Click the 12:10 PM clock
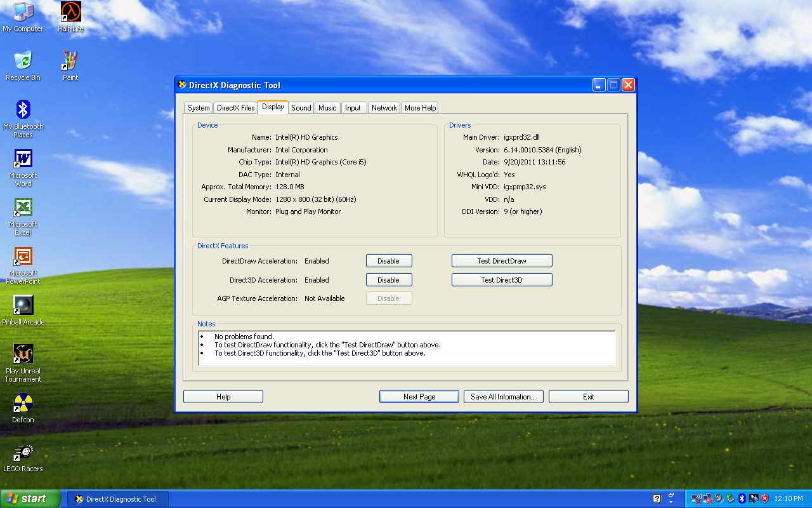 [789, 498]
